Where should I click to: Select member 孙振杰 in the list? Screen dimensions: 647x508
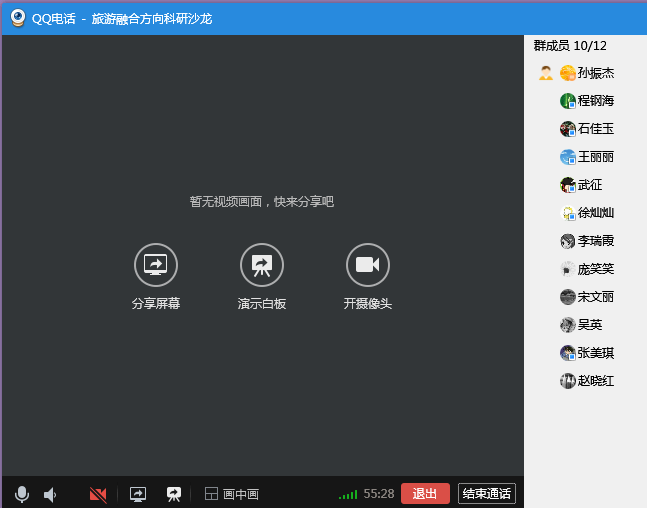[596, 73]
